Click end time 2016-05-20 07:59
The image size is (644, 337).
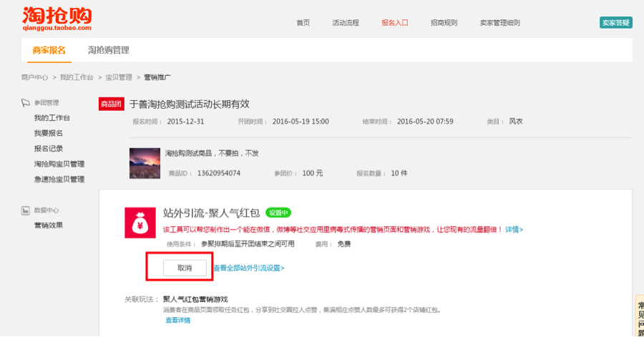pos(425,122)
